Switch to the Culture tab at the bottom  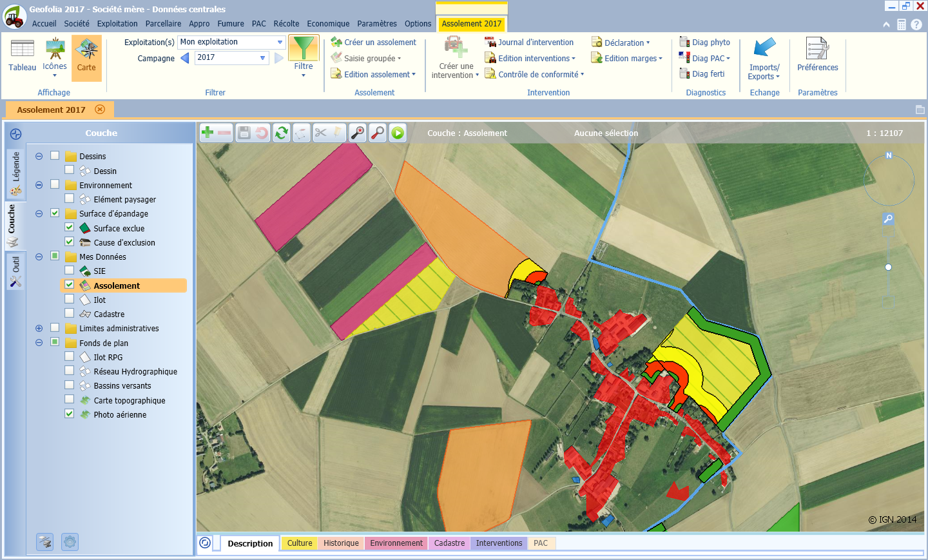tap(298, 543)
